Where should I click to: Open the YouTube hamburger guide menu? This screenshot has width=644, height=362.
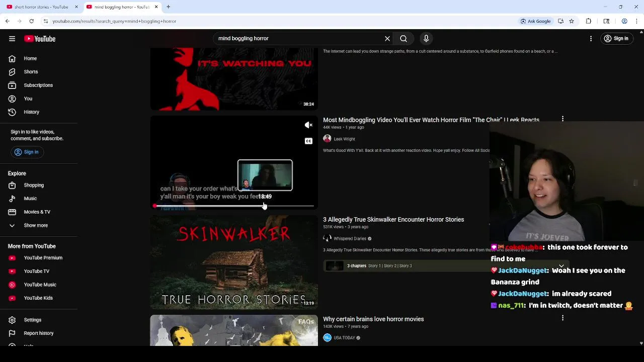click(12, 39)
